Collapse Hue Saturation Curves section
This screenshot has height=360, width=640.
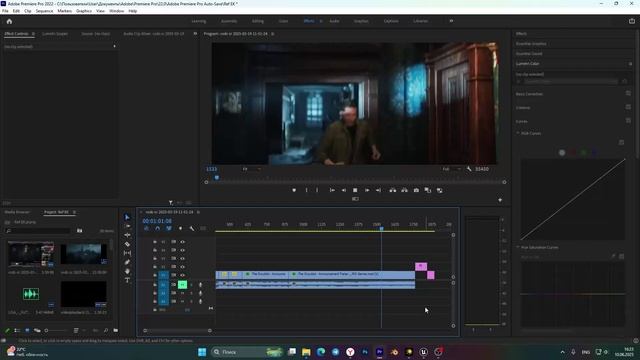coord(518,247)
